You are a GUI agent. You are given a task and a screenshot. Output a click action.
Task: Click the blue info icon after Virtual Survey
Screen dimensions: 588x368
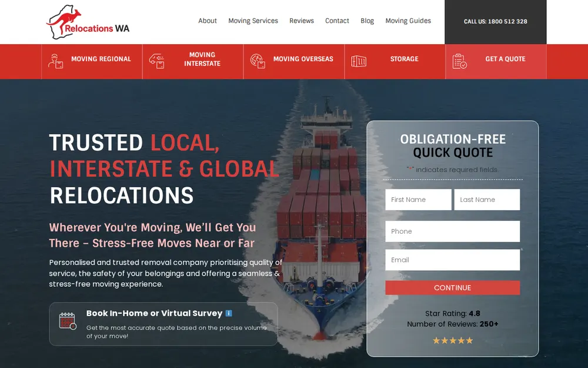pos(229,313)
